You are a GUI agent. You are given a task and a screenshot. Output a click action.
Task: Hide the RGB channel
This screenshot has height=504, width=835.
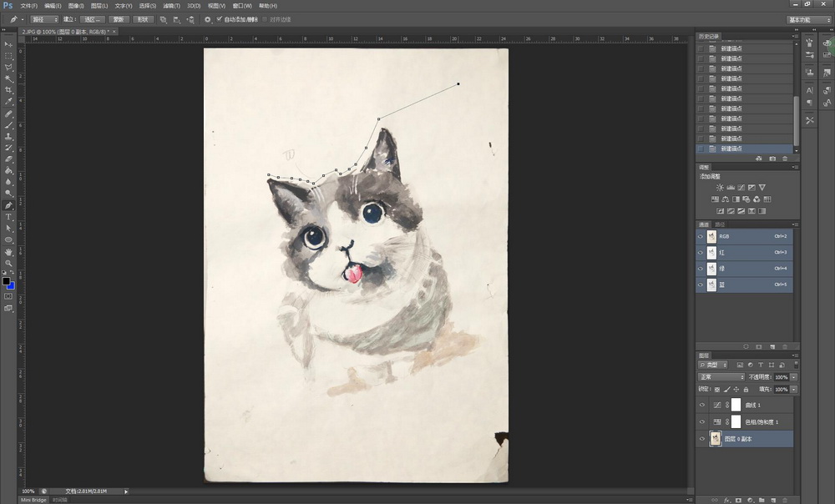pos(701,236)
